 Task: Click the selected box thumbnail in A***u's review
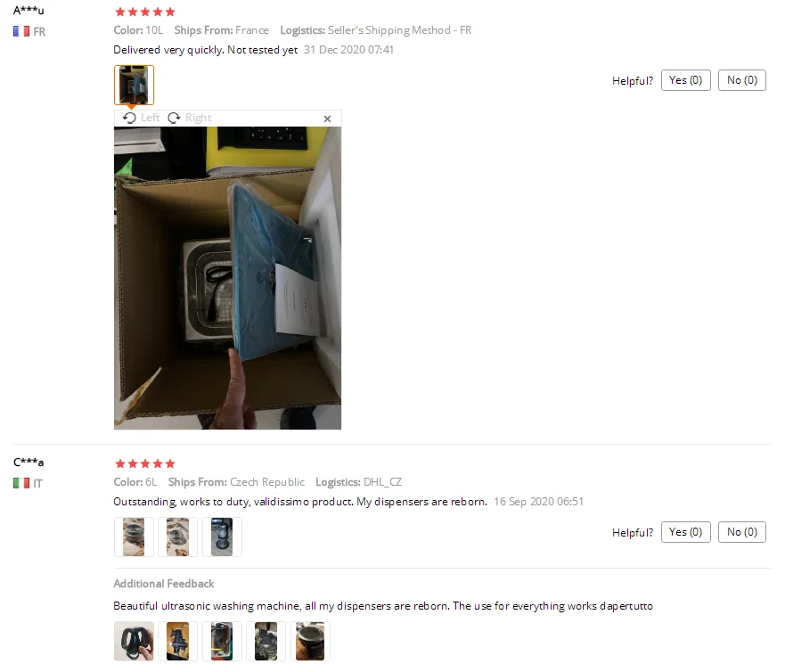tap(134, 86)
